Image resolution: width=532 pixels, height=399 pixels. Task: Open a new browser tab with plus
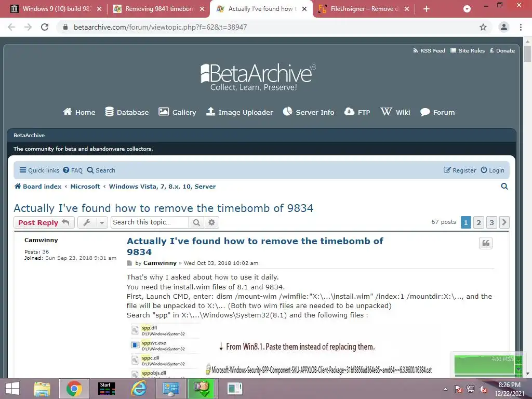427,9
